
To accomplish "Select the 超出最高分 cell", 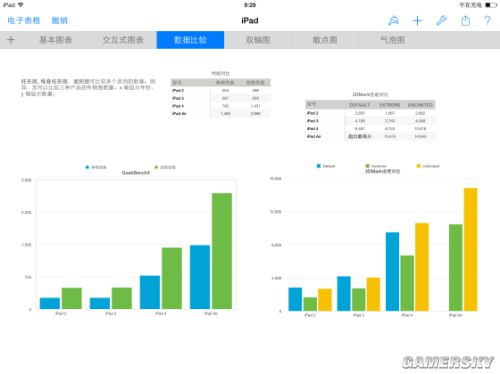I will [x=360, y=137].
